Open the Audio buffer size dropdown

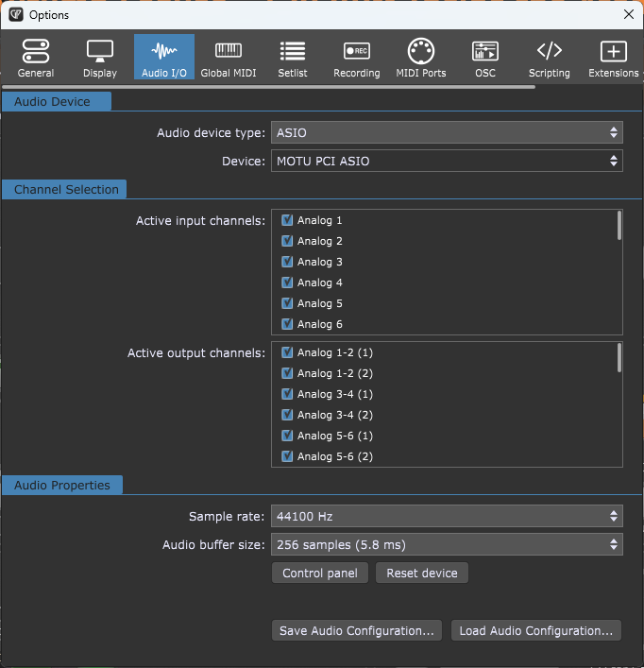(447, 544)
